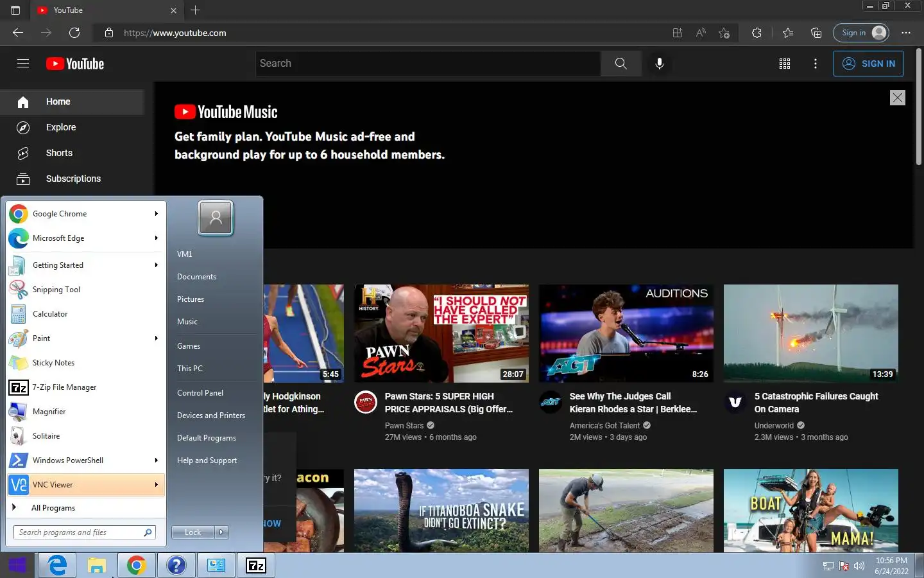This screenshot has height=578, width=924.
Task: Launch Calculator from Start menu
Action: [86, 314]
